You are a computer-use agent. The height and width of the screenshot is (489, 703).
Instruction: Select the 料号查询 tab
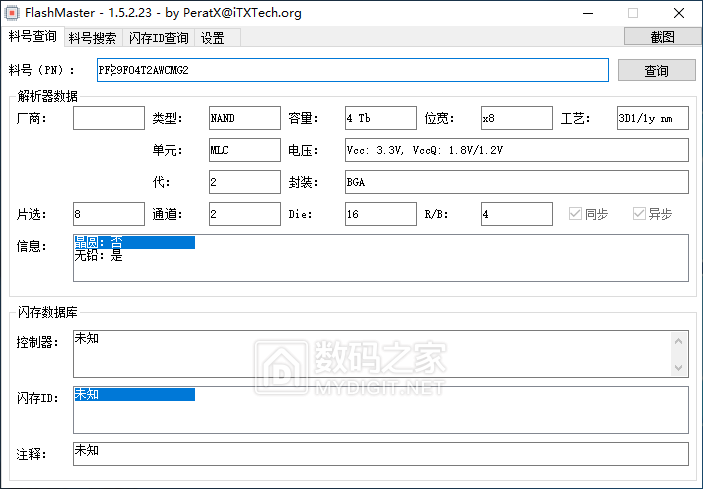pyautogui.click(x=33, y=37)
